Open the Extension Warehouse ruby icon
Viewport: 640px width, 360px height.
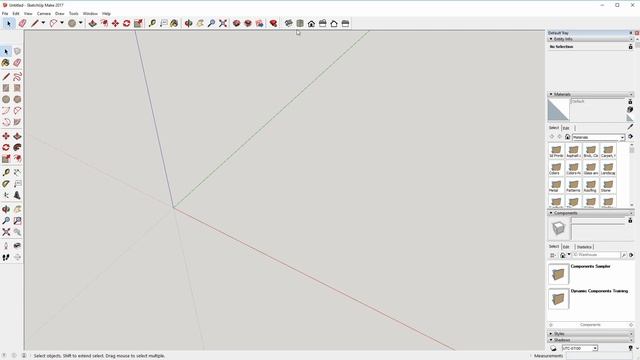point(273,23)
